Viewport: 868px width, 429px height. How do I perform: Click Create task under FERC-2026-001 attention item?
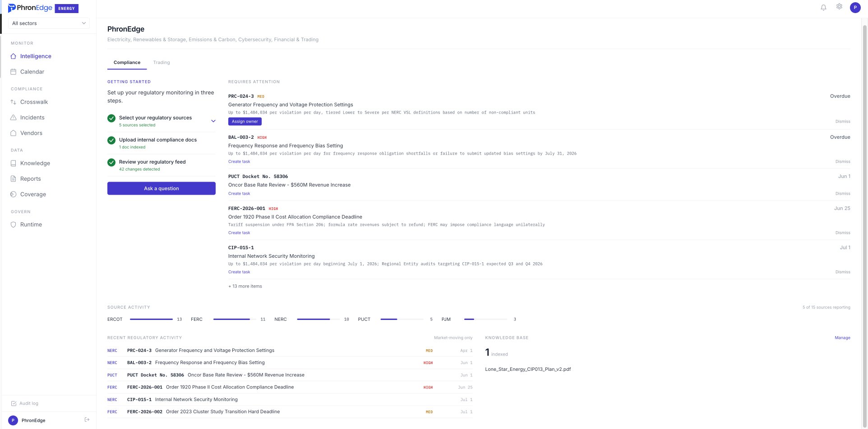pyautogui.click(x=239, y=233)
